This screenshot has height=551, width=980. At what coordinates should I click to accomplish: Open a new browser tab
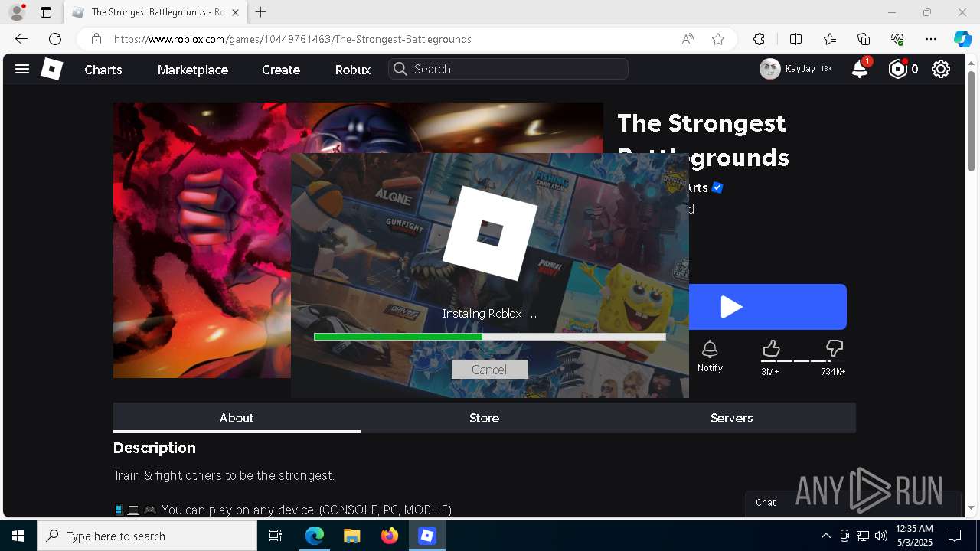coord(261,12)
